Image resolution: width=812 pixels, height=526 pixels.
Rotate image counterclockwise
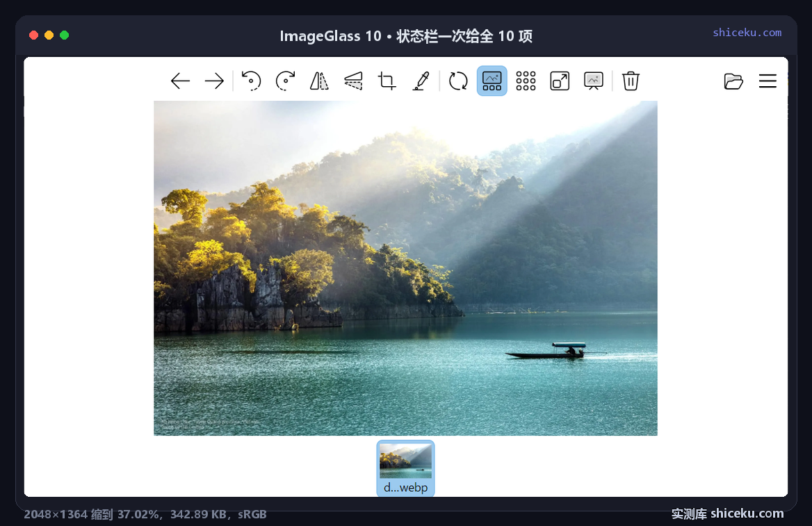[251, 81]
